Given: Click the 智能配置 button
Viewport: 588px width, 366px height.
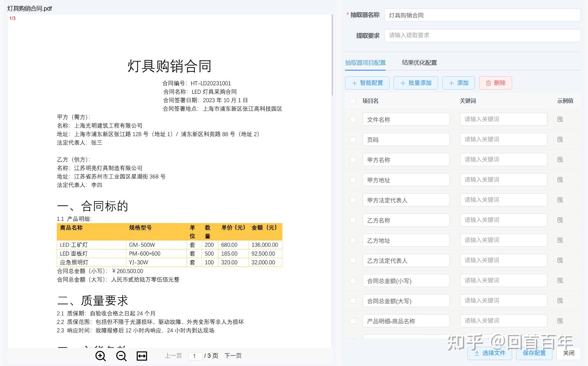Looking at the screenshot, I should 367,83.
